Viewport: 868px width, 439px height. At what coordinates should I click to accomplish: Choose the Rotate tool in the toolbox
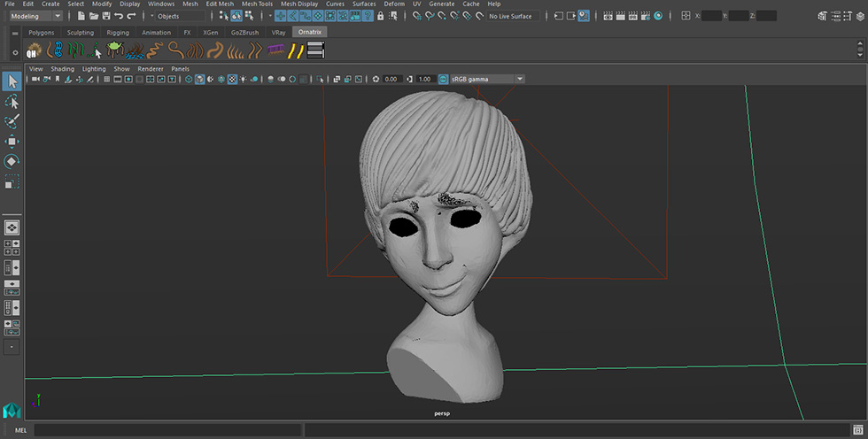pyautogui.click(x=12, y=161)
